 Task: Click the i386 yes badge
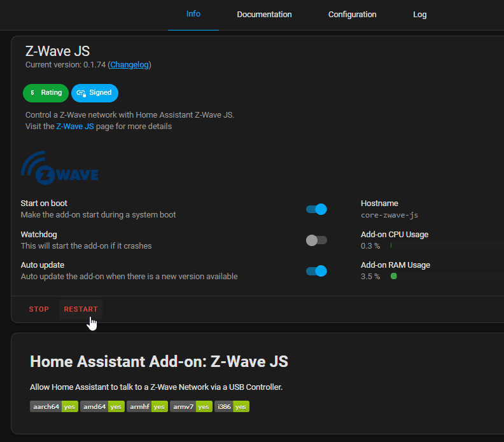click(232, 406)
